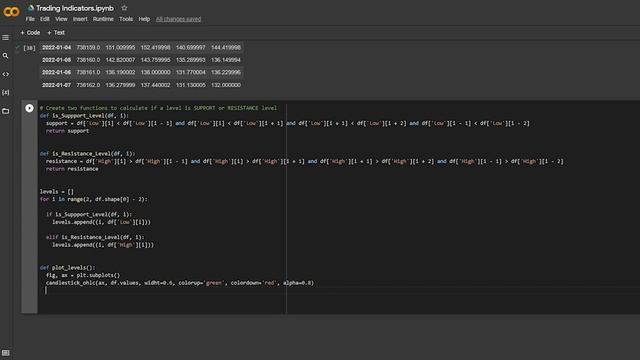Click the 'if is_Suppport_Level(df, i):' line
The width and height of the screenshot is (640, 360).
[x=89, y=214]
